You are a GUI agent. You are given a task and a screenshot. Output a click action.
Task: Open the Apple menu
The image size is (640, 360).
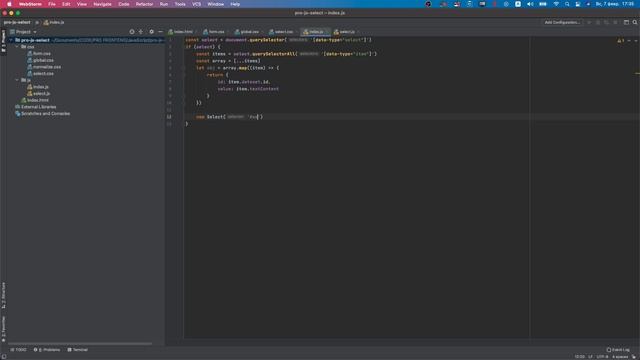click(x=9, y=4)
